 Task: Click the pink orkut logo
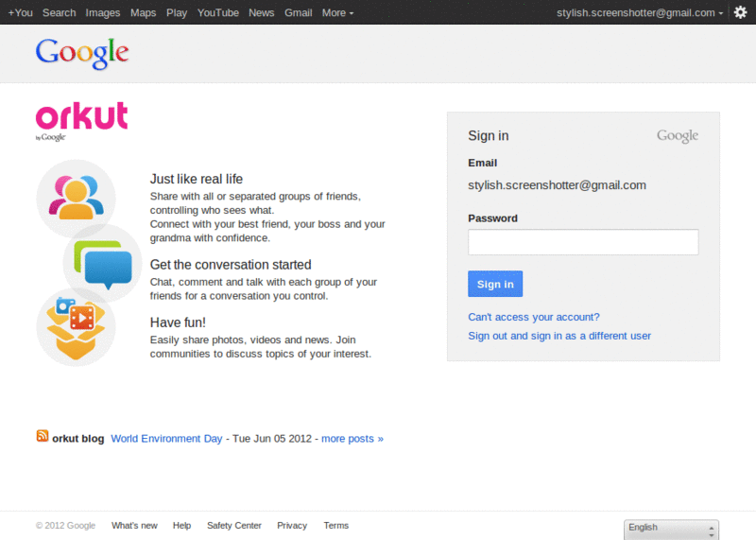tap(81, 116)
